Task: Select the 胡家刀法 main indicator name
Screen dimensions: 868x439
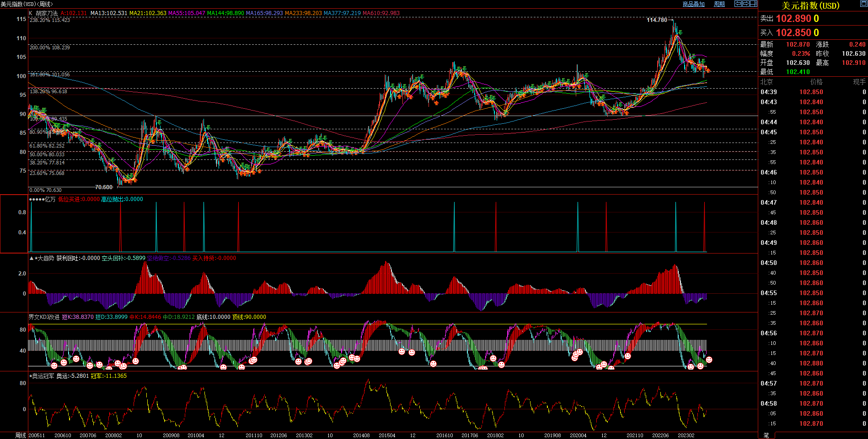Action: click(47, 13)
